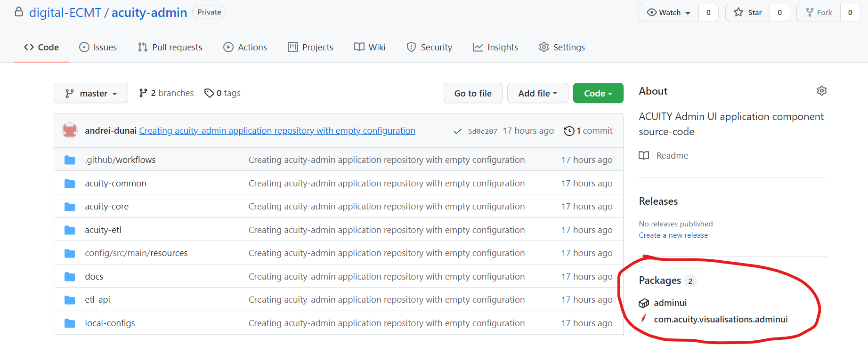Open the config/src/main/resources folder
Image resolution: width=868 pixels, height=345 pixels.
[136, 253]
